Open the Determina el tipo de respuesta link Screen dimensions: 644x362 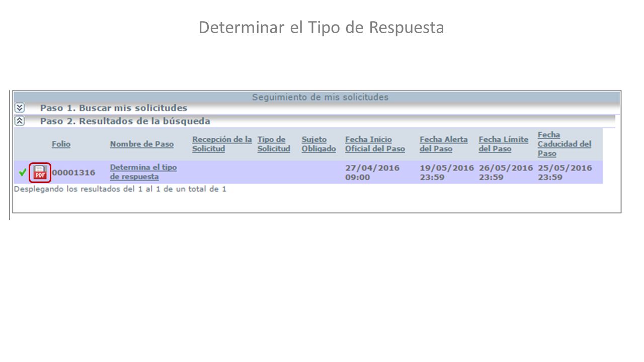[x=143, y=172]
